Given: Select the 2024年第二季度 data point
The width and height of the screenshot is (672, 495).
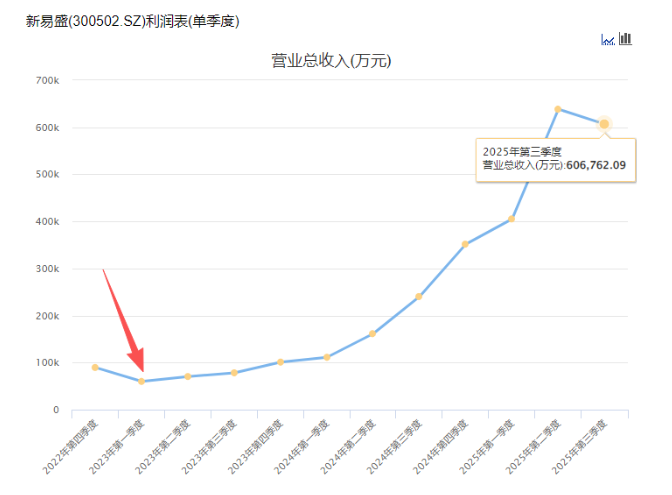Looking at the screenshot, I should [x=372, y=334].
